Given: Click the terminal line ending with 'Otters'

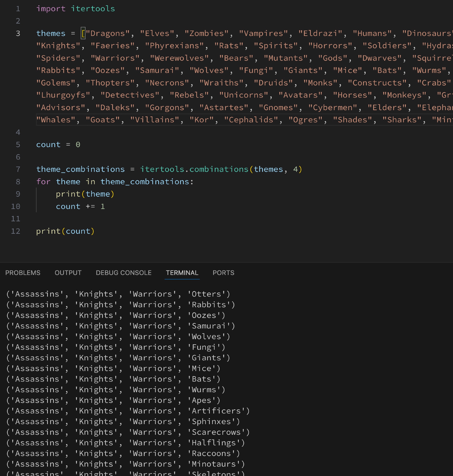Looking at the screenshot, I should pos(118,294).
